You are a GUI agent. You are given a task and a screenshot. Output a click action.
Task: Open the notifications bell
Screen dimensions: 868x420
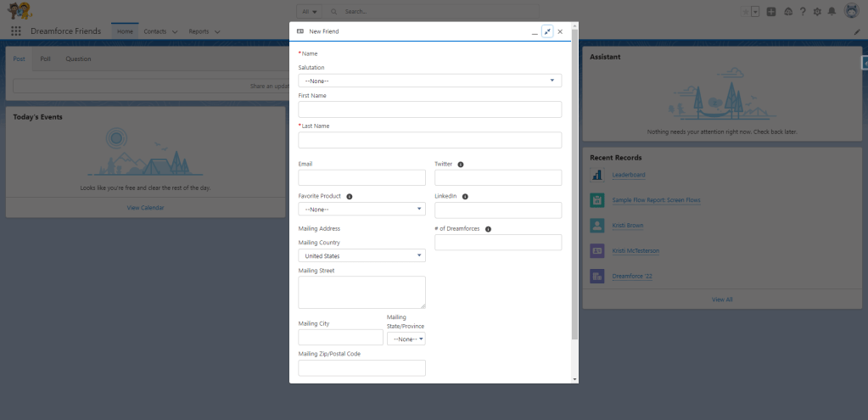(832, 12)
